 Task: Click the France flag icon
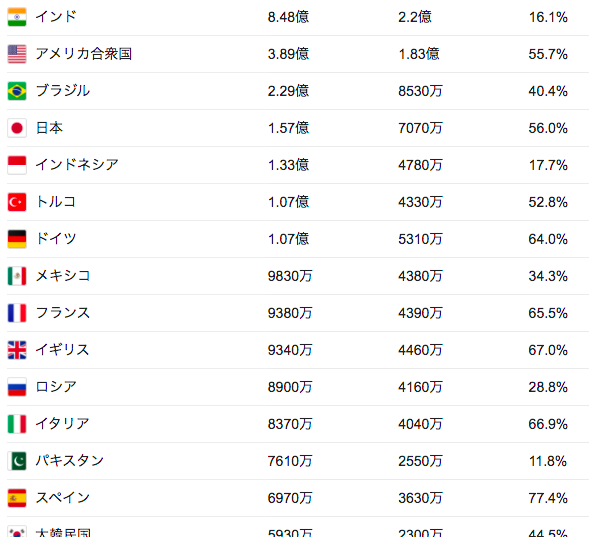point(17,313)
